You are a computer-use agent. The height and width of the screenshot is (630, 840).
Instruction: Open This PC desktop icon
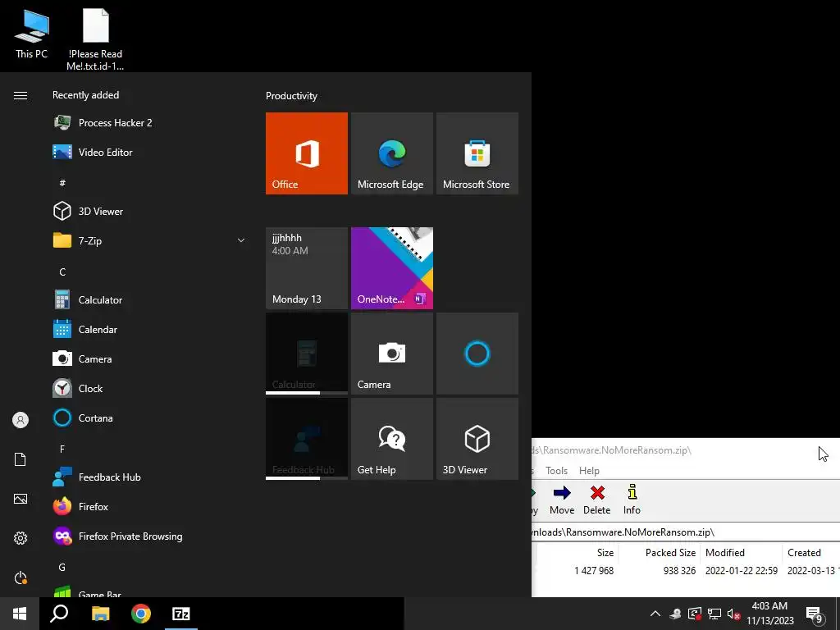pyautogui.click(x=32, y=34)
